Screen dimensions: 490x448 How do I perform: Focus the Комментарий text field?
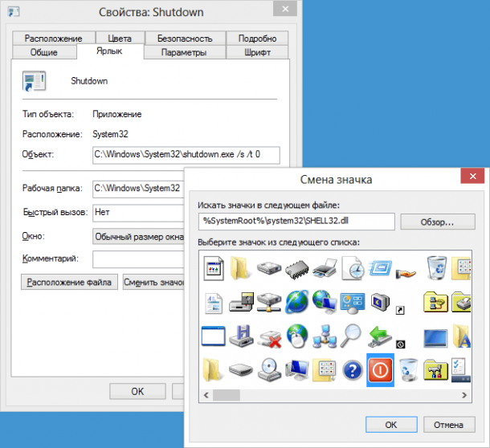(138, 259)
